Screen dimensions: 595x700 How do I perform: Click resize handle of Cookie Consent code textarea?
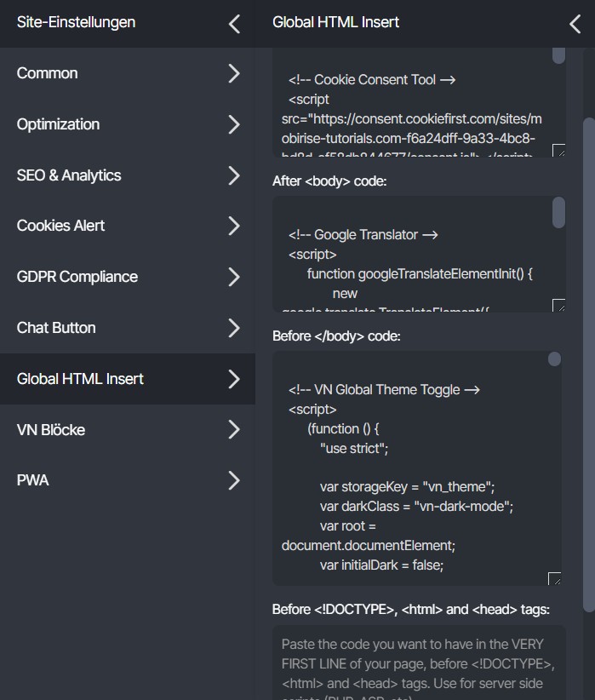559,151
